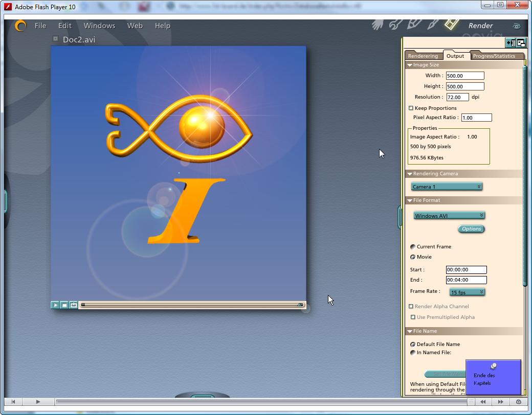The width and height of the screenshot is (532, 415).
Task: Collapse the File Format section
Action: point(410,200)
